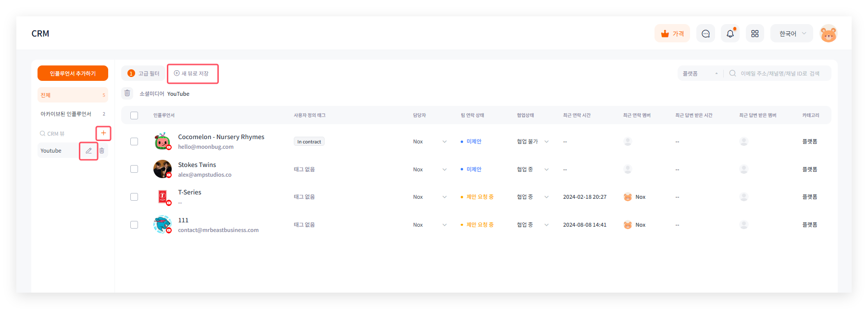Click the 새 뷰로 저장 button
Image resolution: width=868 pixels, height=309 pixels.
pyautogui.click(x=192, y=74)
